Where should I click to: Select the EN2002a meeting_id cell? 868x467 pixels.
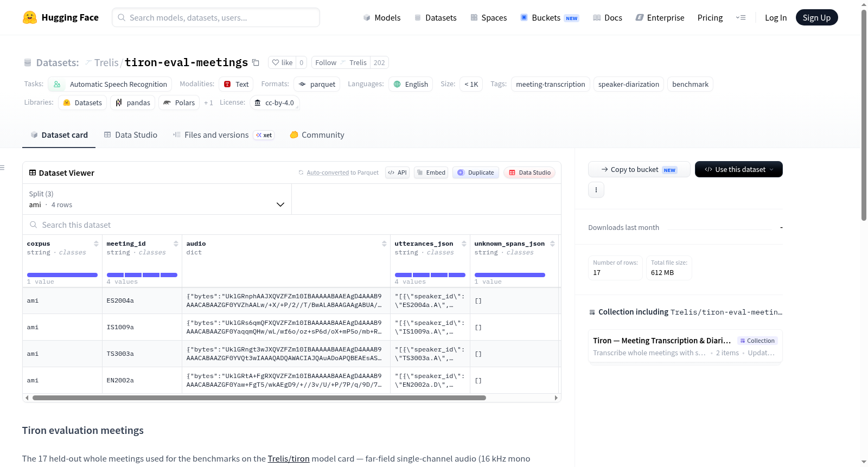tap(142, 380)
